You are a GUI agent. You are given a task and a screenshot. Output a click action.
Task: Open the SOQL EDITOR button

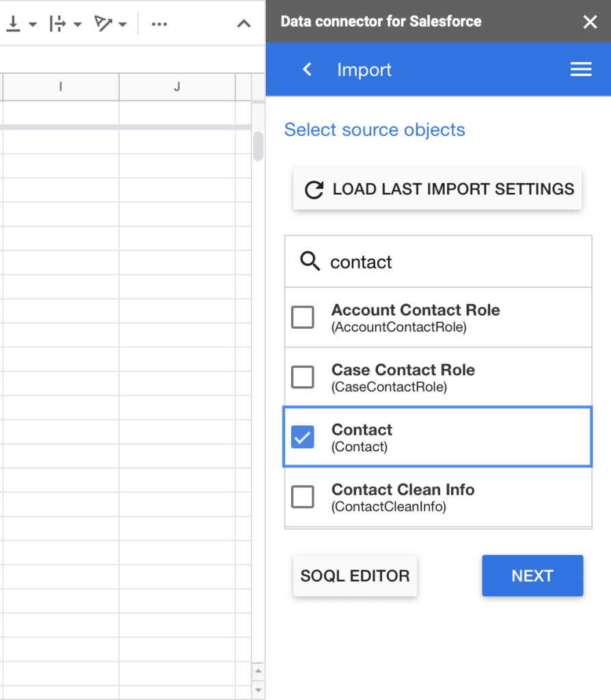coord(355,576)
